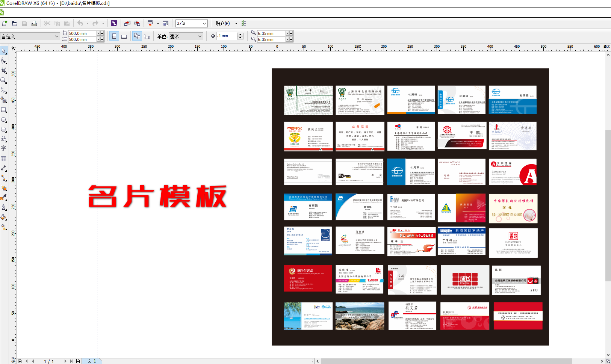Open the page size 自定义 dropdown

pyautogui.click(x=57, y=36)
